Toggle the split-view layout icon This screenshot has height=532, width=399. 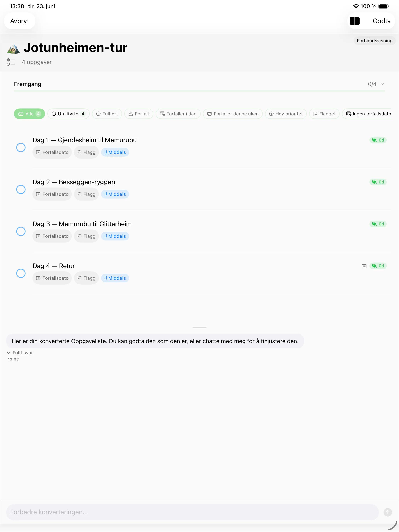tap(355, 21)
